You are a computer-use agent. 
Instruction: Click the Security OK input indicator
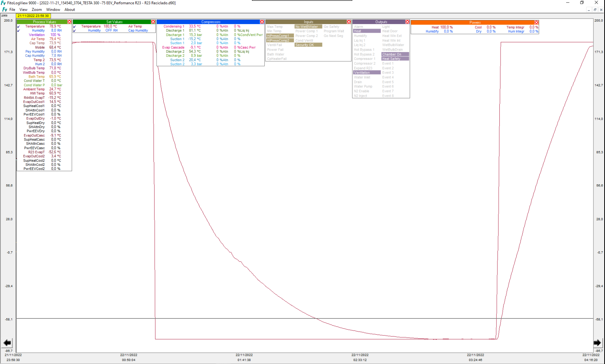(x=308, y=45)
